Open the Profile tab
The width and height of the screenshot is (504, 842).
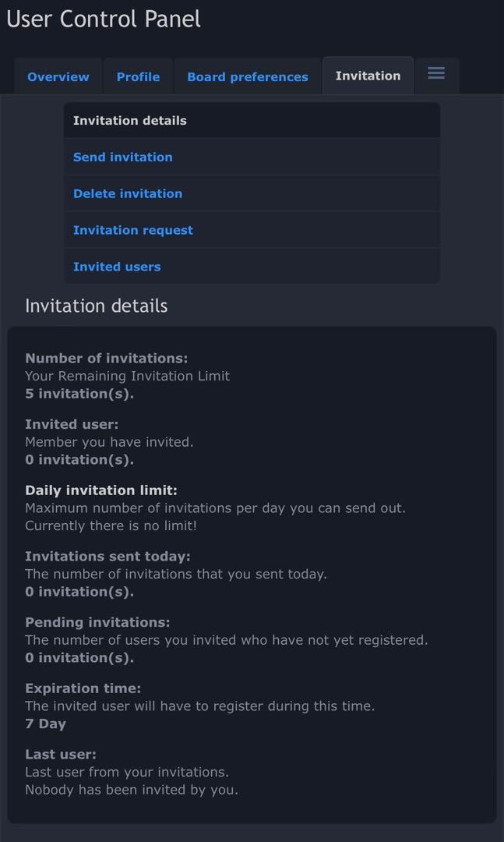coord(138,77)
